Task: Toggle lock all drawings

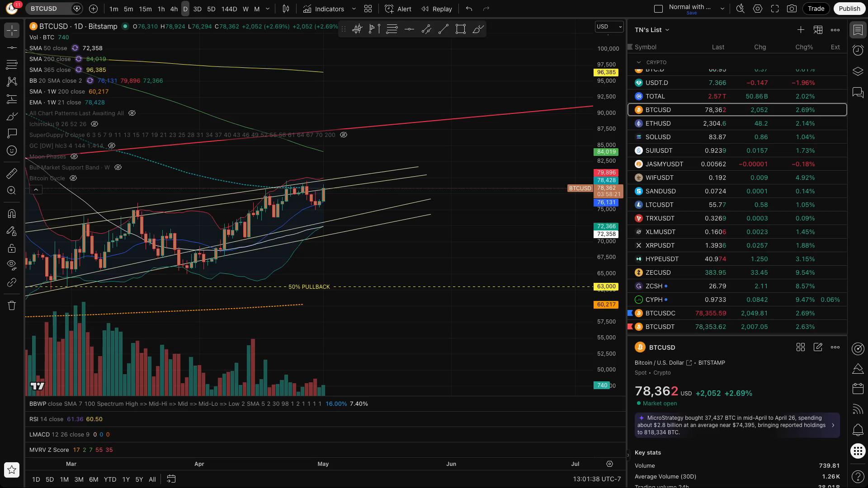Action: tap(12, 248)
